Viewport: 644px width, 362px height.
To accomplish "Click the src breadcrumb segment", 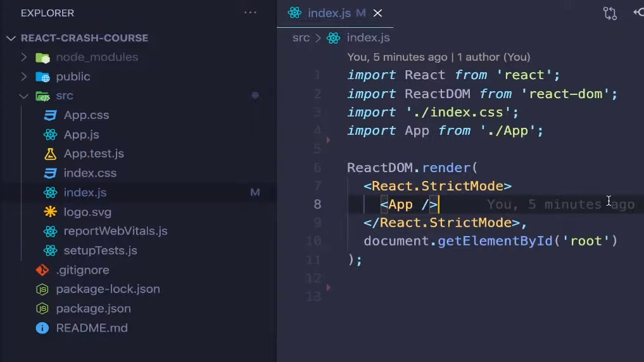I will click(301, 38).
